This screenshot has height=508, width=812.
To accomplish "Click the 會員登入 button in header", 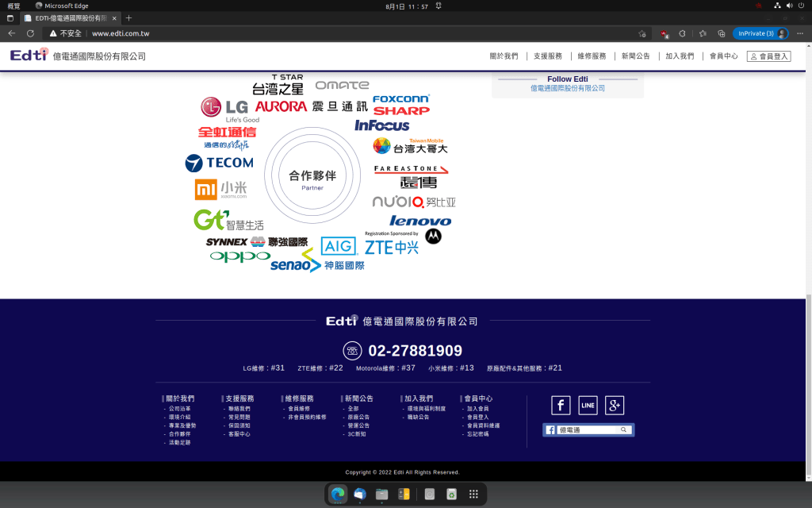I will click(768, 56).
